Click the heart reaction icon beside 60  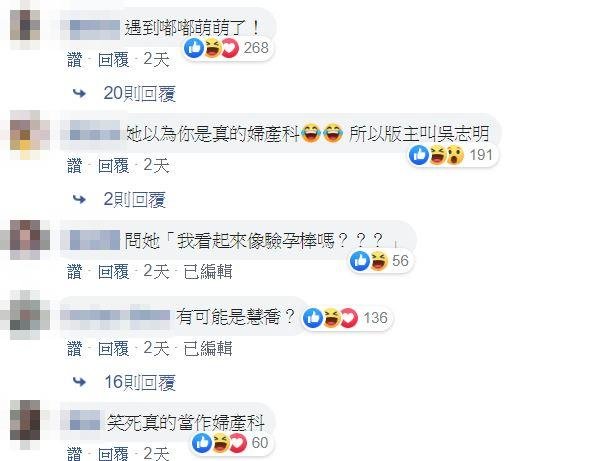[238, 443]
